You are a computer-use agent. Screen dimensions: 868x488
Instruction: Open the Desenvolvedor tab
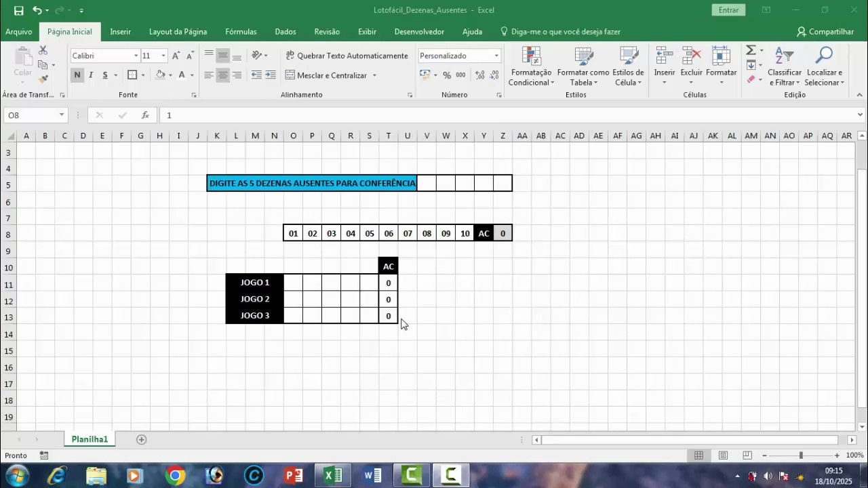click(x=419, y=32)
